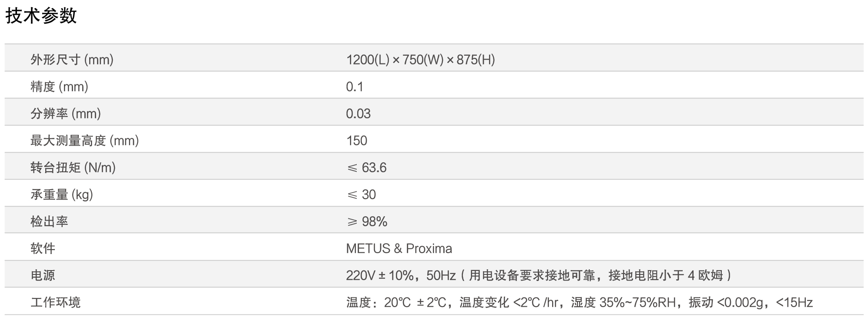Click the 转台扭矩 (N/m) label
Viewport: 868px width, 321px height.
(x=73, y=167)
